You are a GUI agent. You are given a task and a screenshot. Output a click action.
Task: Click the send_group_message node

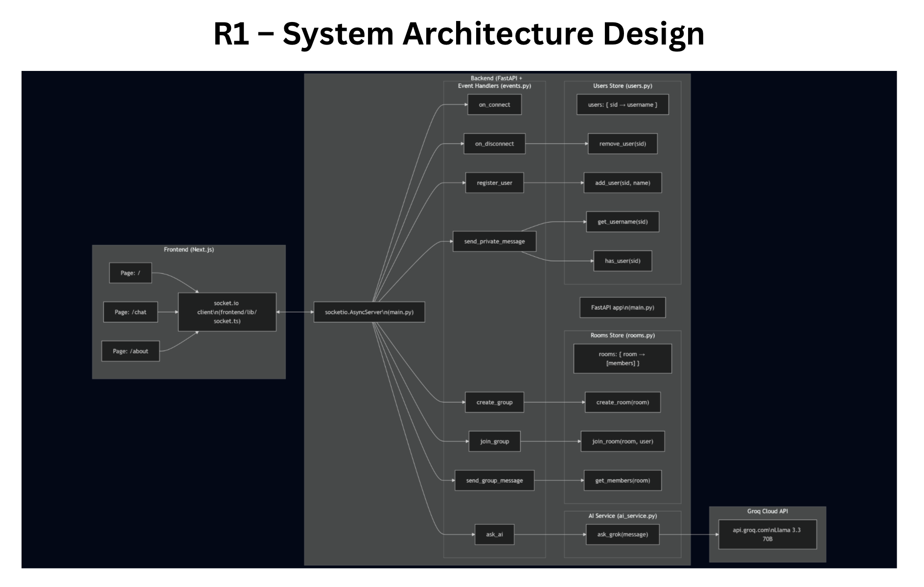494,481
